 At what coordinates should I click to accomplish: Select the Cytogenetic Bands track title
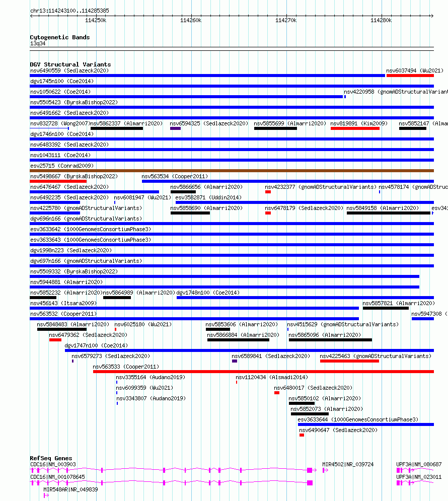[60, 37]
